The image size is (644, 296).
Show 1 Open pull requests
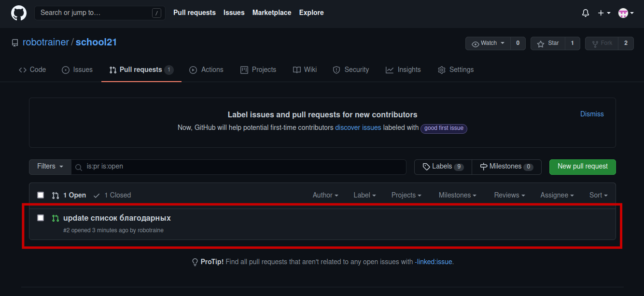(x=69, y=195)
